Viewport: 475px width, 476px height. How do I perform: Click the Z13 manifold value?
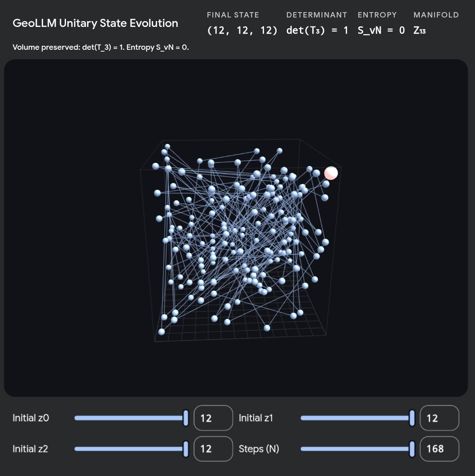(x=419, y=31)
